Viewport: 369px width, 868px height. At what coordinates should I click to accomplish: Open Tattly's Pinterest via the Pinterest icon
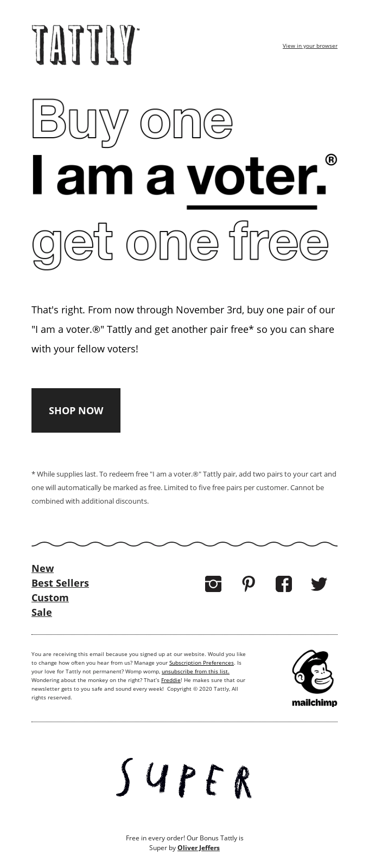coord(249,584)
